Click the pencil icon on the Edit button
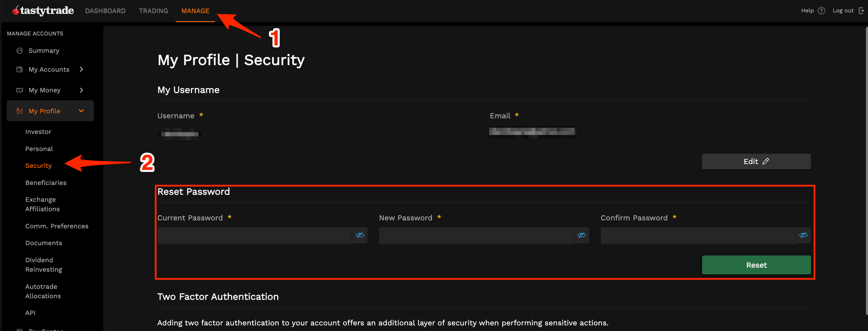 pyautogui.click(x=766, y=161)
